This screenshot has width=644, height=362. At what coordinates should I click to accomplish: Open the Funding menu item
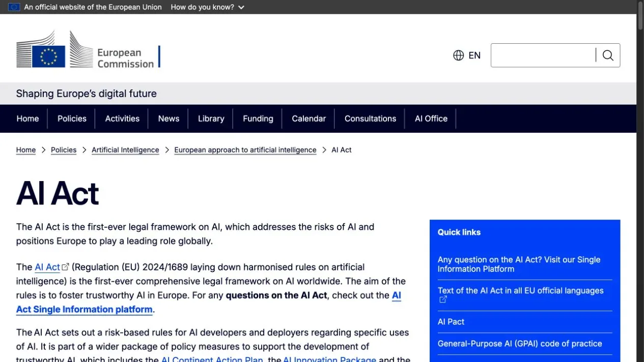(x=258, y=118)
